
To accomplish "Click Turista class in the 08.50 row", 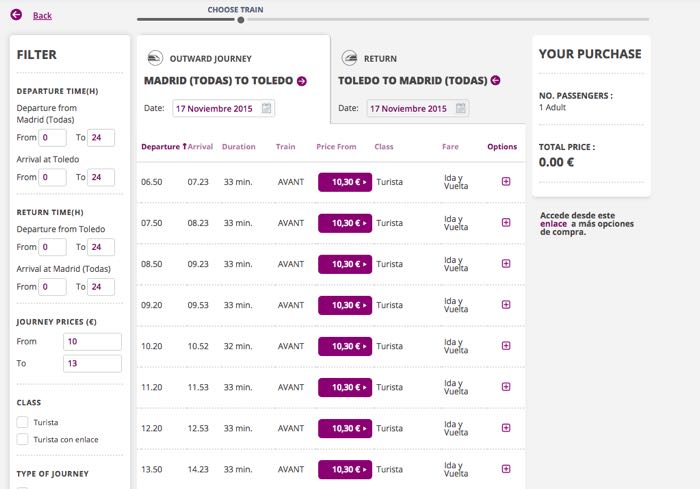I will coord(389,264).
